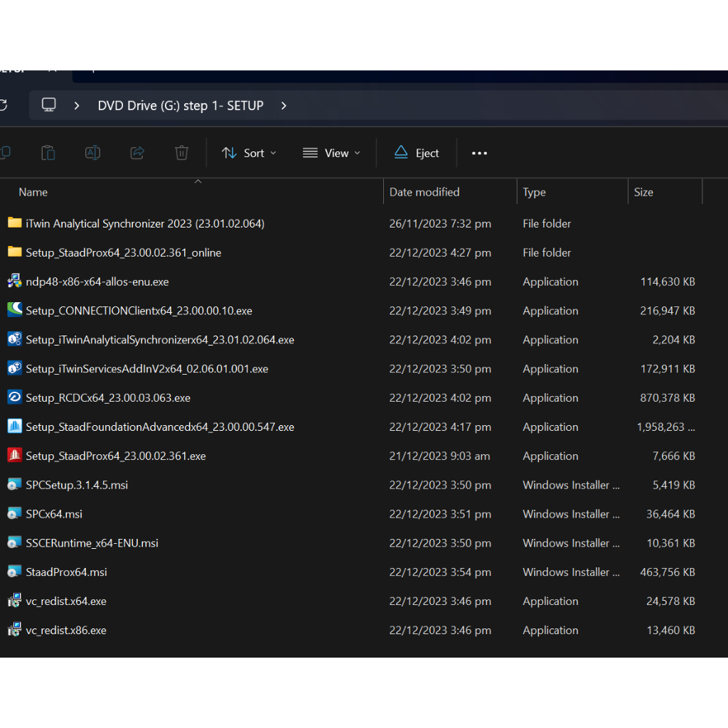The image size is (728, 728).
Task: Select the iTwin Analytical Synchronizer 2023 folder
Action: coord(144,223)
